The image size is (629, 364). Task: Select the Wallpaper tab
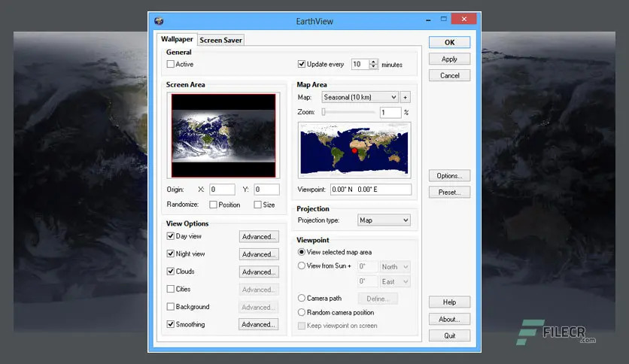tap(177, 39)
